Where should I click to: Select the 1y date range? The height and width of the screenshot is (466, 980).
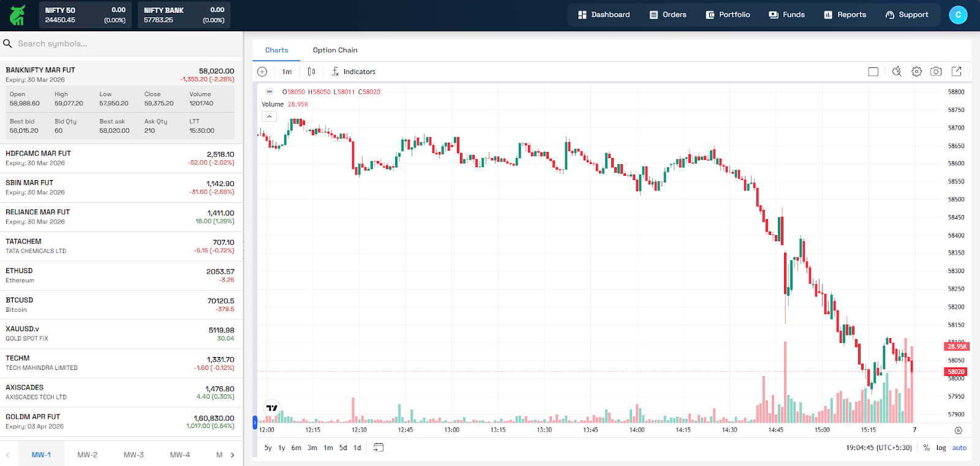(x=282, y=448)
